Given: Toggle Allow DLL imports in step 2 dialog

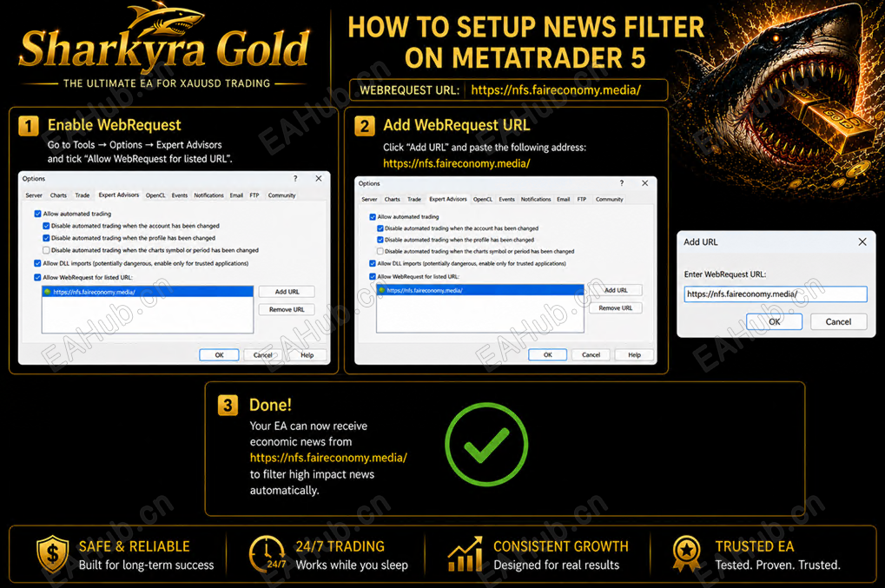Looking at the screenshot, I should click(x=373, y=263).
